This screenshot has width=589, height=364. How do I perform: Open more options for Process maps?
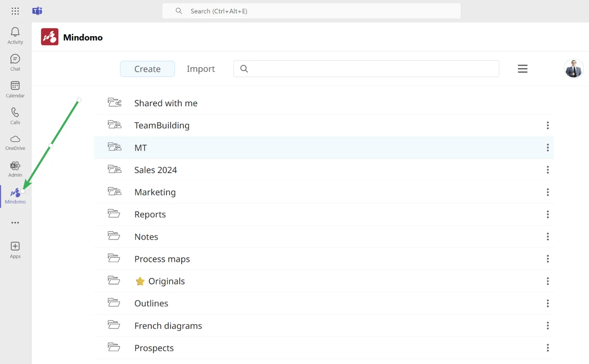548,259
